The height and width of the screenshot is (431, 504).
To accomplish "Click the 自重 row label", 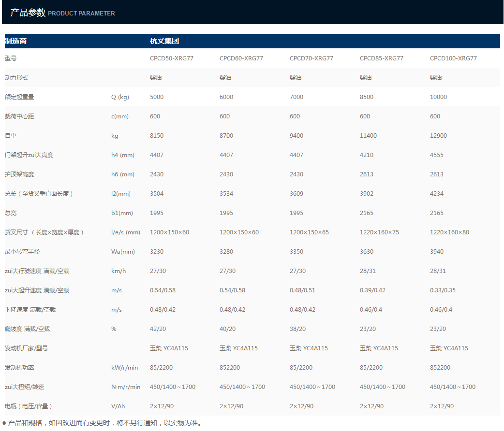I will [x=11, y=135].
